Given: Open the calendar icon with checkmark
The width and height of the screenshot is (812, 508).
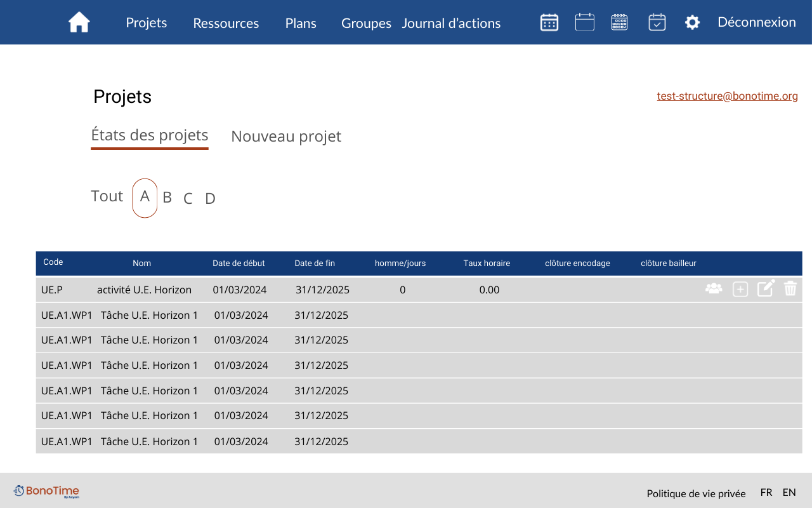Looking at the screenshot, I should point(657,22).
